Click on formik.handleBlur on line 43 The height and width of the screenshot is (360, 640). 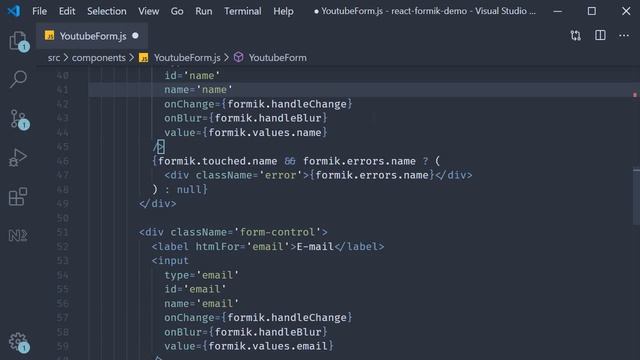(268, 118)
